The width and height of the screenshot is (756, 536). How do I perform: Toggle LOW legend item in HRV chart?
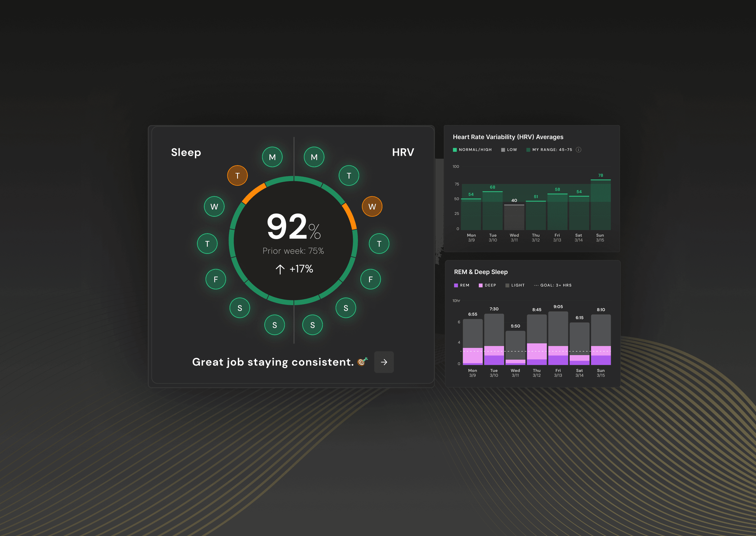(x=509, y=150)
